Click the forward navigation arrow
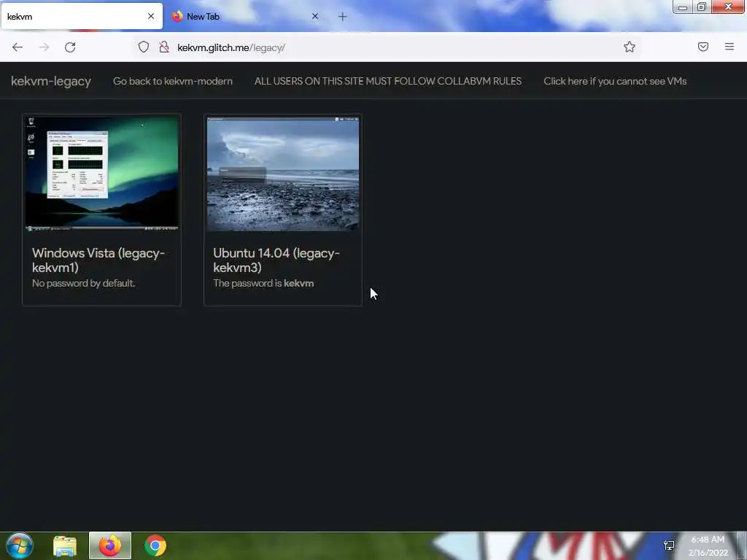 tap(44, 47)
